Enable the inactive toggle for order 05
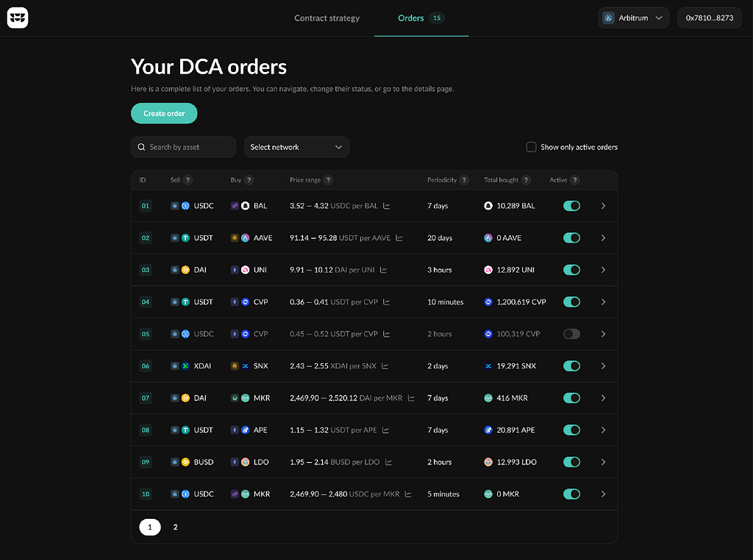Viewport: 753px width, 560px height. (571, 334)
